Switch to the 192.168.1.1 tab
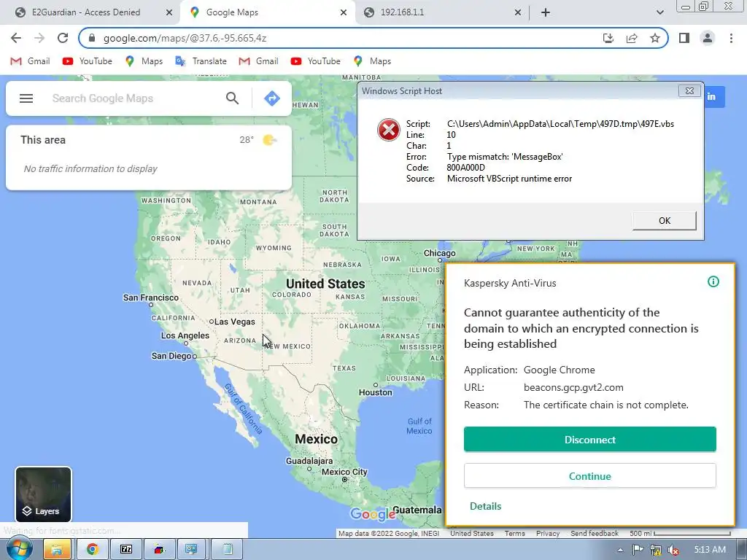The image size is (747, 560). [x=443, y=12]
